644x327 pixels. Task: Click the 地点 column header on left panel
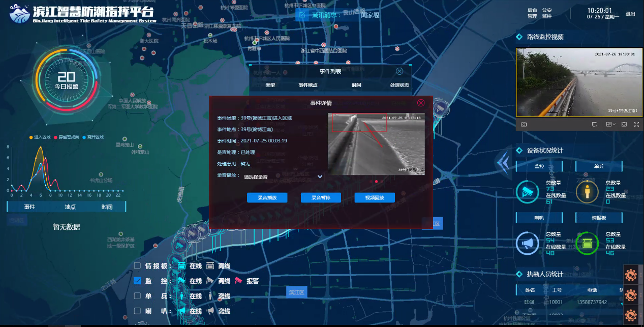(x=70, y=207)
